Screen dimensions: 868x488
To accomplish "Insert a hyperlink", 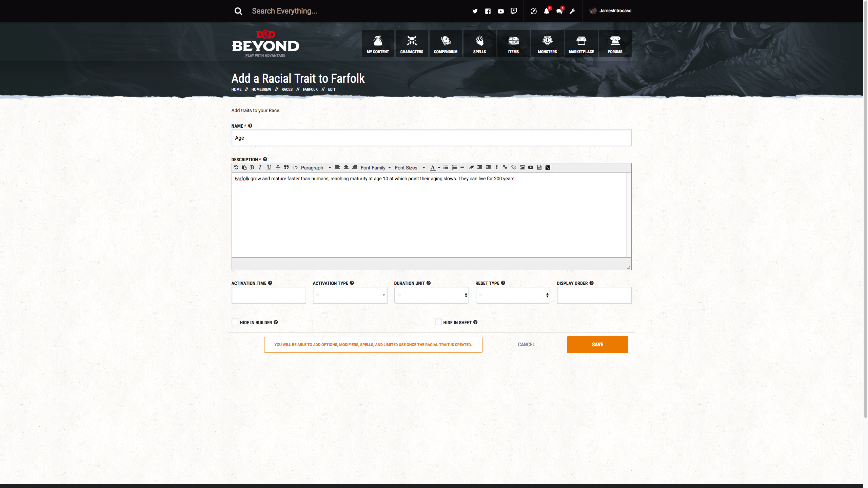I will 505,167.
